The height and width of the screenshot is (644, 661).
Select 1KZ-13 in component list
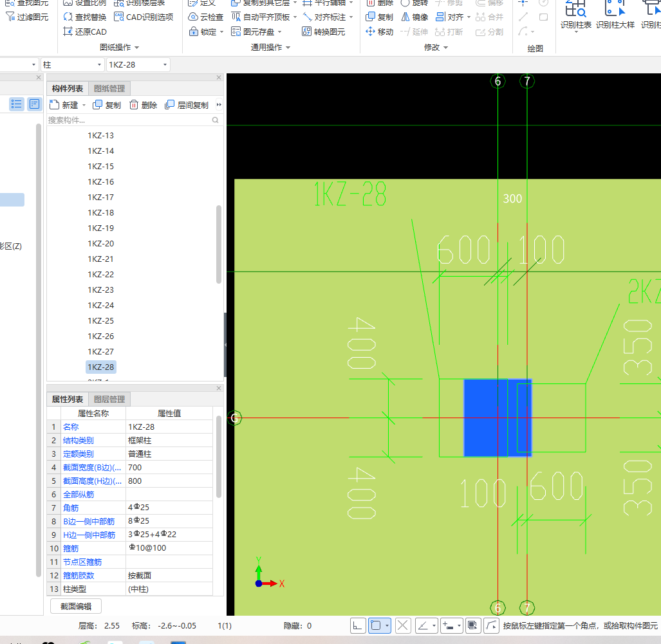click(x=101, y=135)
